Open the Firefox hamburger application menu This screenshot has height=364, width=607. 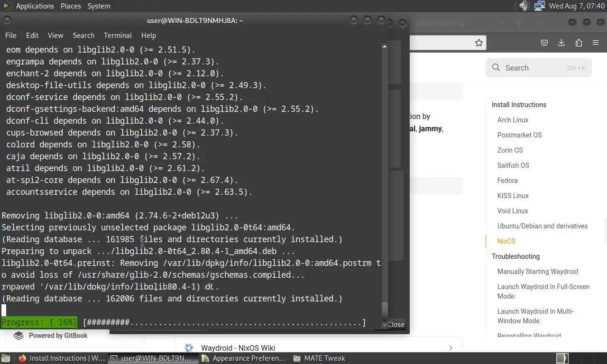pos(596,43)
